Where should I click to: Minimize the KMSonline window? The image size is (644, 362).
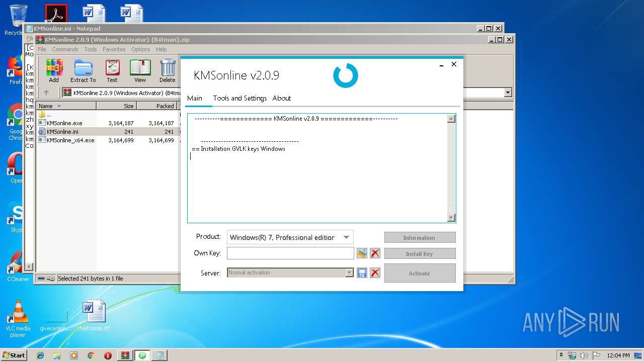[x=441, y=65]
